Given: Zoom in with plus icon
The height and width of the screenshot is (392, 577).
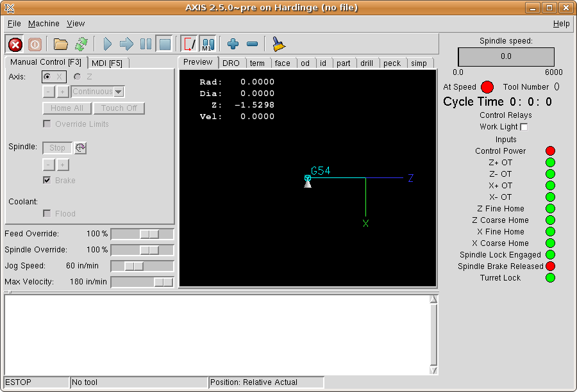Looking at the screenshot, I should [233, 44].
